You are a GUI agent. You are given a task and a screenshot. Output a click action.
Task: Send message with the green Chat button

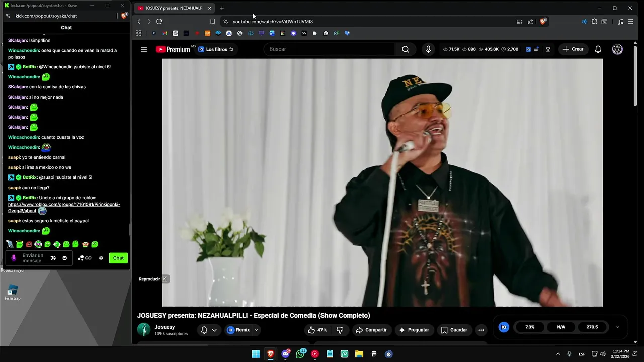(x=118, y=258)
